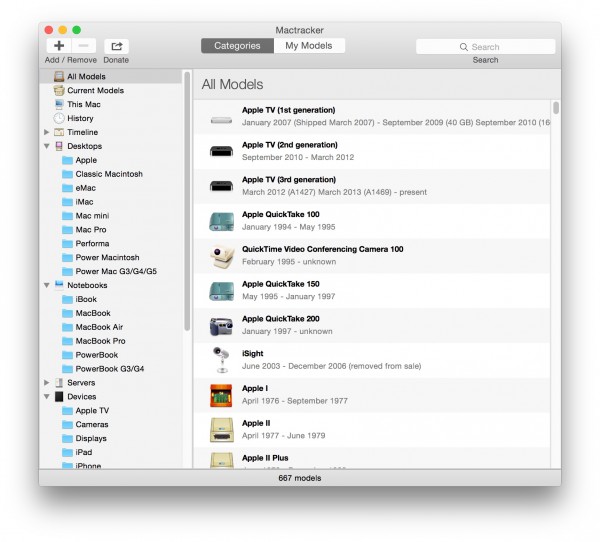Click the model list scrollbar thumb
Viewport: 600px width, 542px height.
(556, 108)
